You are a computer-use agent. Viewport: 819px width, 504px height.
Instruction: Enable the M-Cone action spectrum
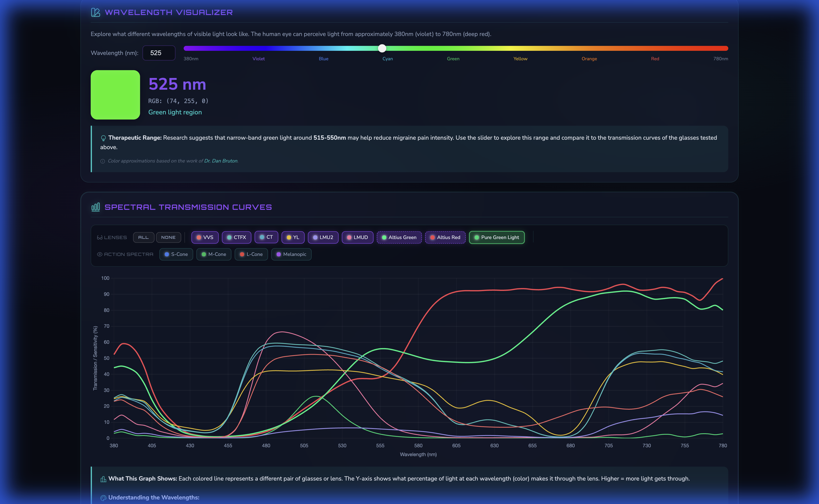(214, 254)
